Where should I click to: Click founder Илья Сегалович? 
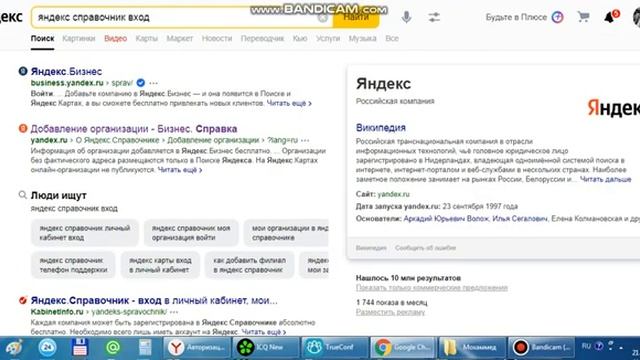[520, 219]
